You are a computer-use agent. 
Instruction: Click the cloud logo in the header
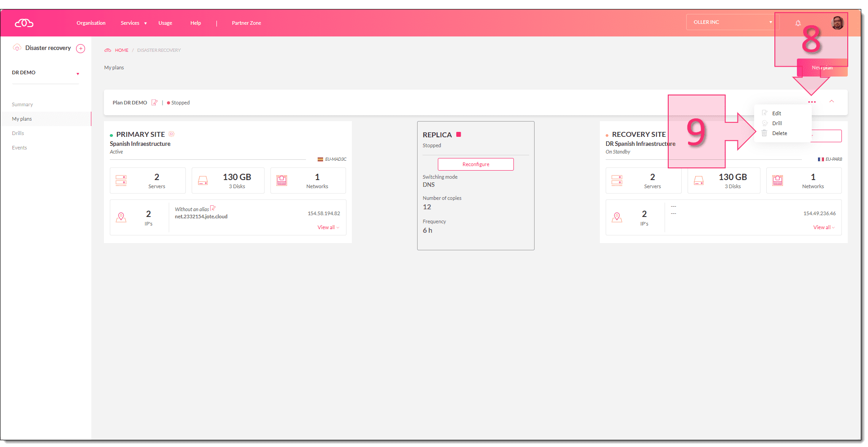click(24, 23)
